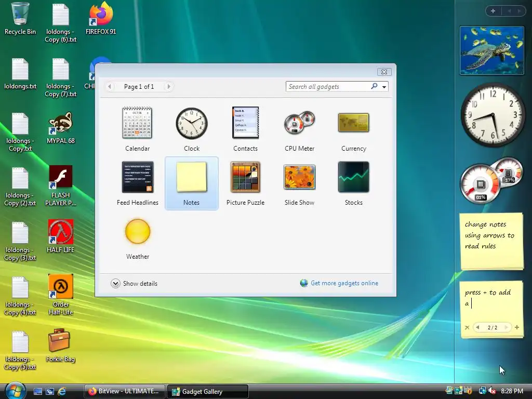Viewport: 532px width, 399px height.
Task: Select the FLASH PLAYER desktop shortcut
Action: (60, 186)
